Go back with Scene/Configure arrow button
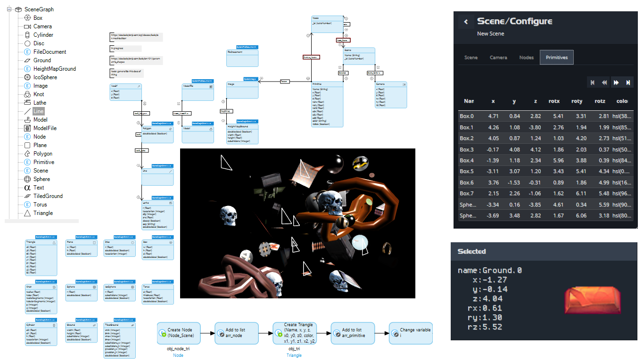 (x=466, y=21)
